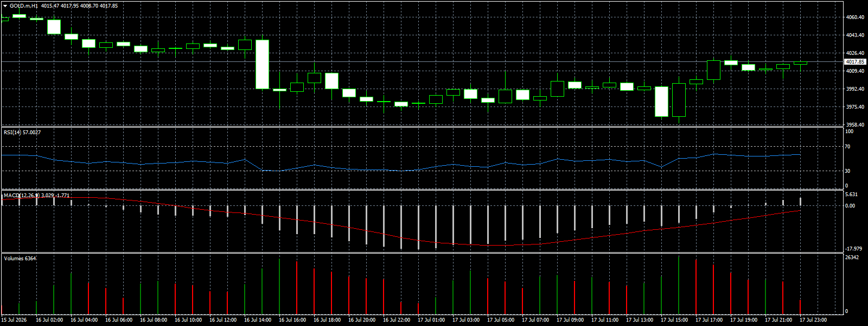This screenshot has height=326, width=868.
Task: Click the MACD 5.631 scale label
Action: 852,195
